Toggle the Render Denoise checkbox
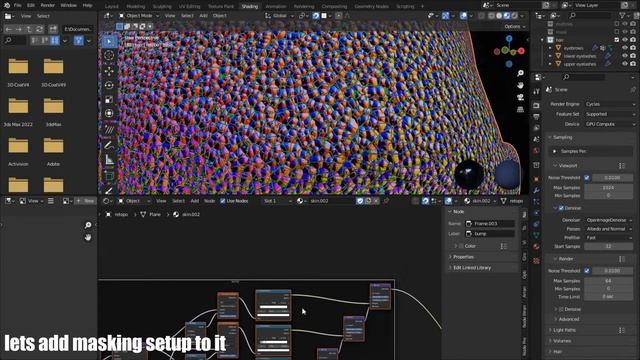Image resolution: width=640 pixels, height=360 pixels. click(x=561, y=309)
